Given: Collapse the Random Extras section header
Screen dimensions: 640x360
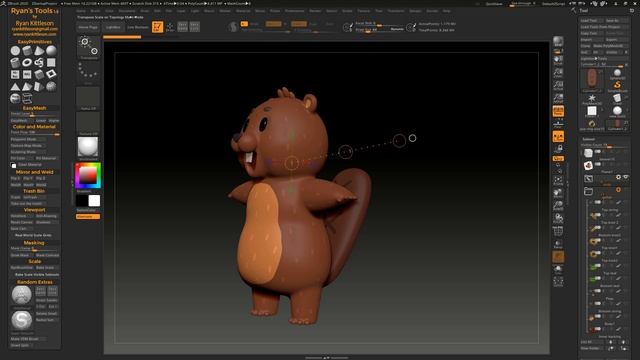Looking at the screenshot, I should (35, 282).
